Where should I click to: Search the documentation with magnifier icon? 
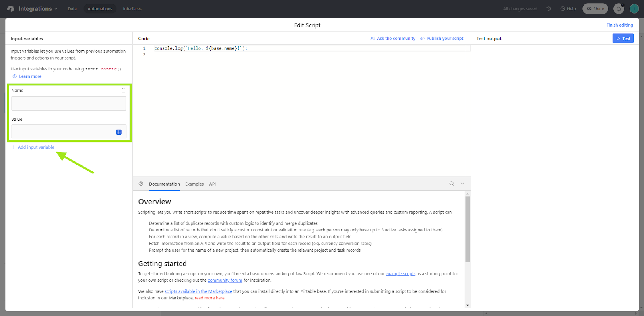[x=452, y=184]
